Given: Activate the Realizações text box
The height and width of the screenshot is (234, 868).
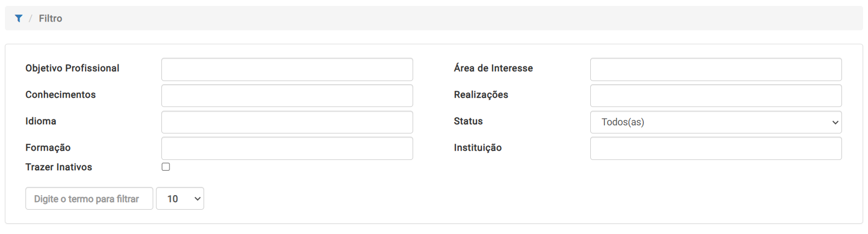Looking at the screenshot, I should tap(716, 96).
